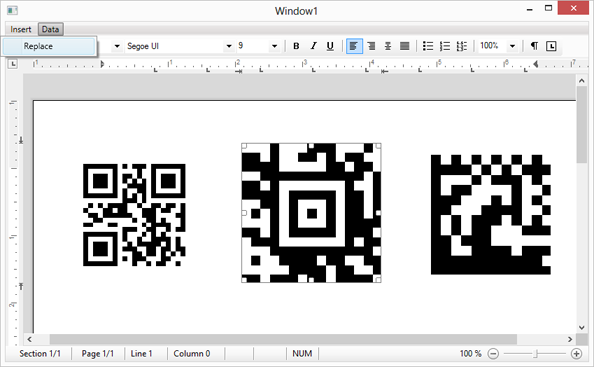
Task: Click the vertical scrollbar thumb
Action: (x=581, y=125)
